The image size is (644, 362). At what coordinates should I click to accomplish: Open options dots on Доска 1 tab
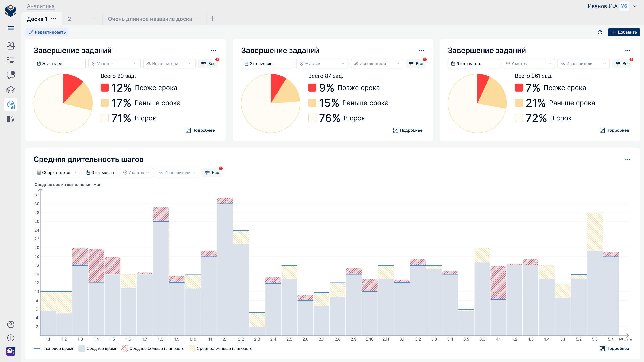click(x=54, y=19)
